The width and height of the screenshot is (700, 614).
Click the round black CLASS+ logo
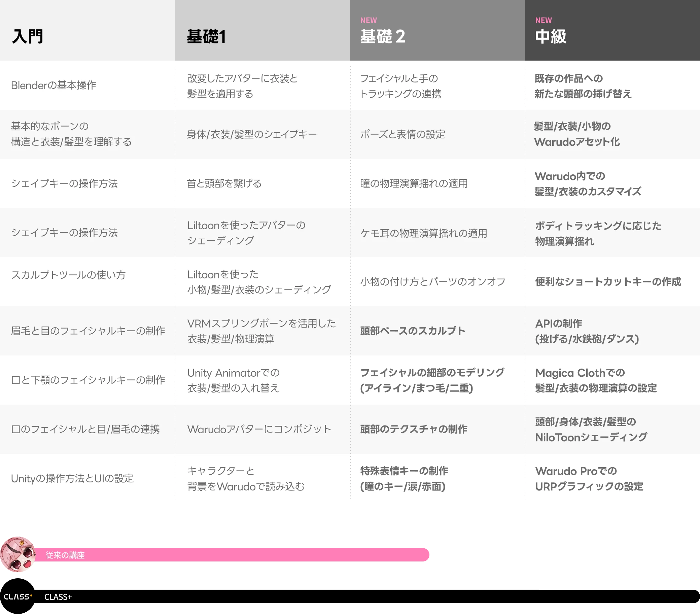click(x=18, y=596)
